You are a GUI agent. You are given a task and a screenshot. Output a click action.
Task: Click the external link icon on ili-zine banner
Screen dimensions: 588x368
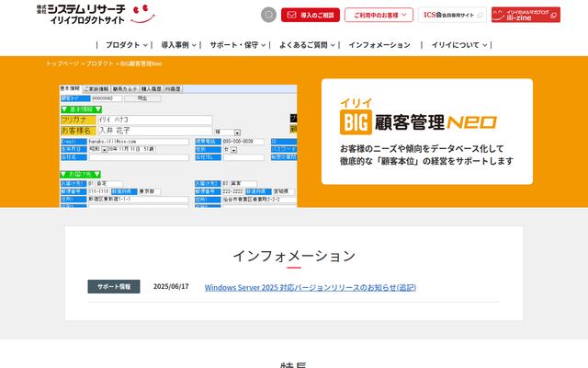pos(553,16)
